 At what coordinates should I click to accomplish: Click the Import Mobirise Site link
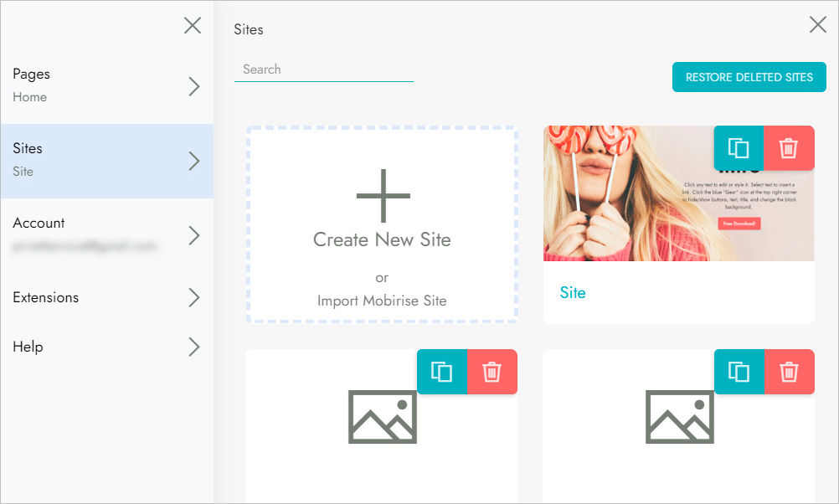tap(382, 301)
